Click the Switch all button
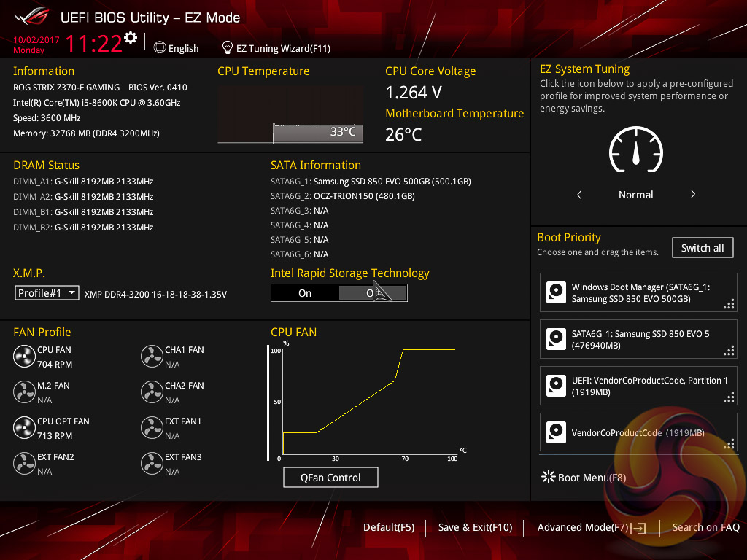The height and width of the screenshot is (560, 747). tap(703, 248)
